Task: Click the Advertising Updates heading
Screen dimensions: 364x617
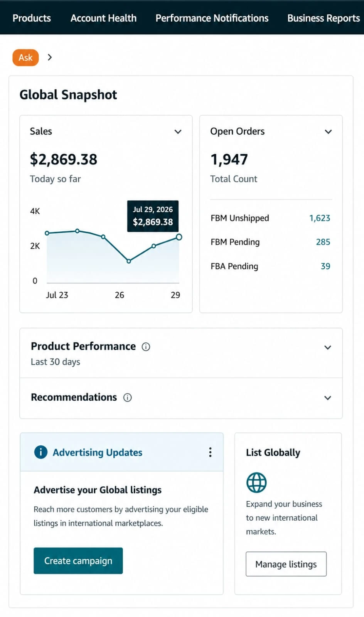Action: (98, 452)
